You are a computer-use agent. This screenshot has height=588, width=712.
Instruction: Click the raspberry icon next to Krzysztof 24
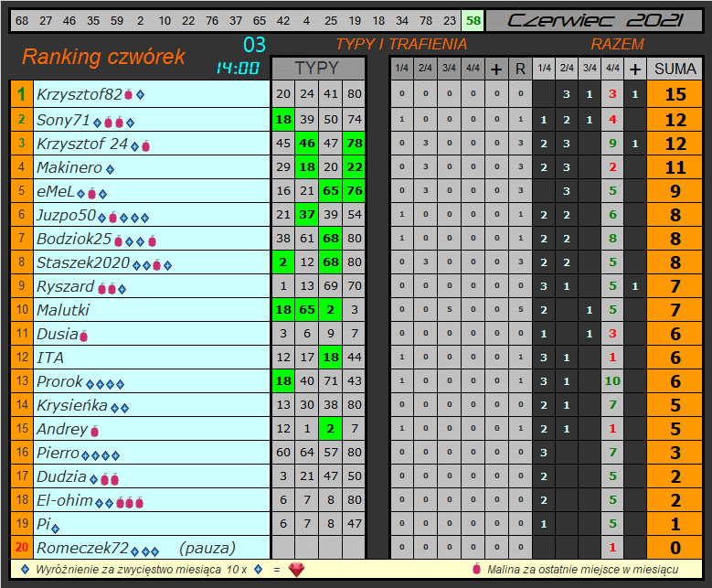[145, 146]
